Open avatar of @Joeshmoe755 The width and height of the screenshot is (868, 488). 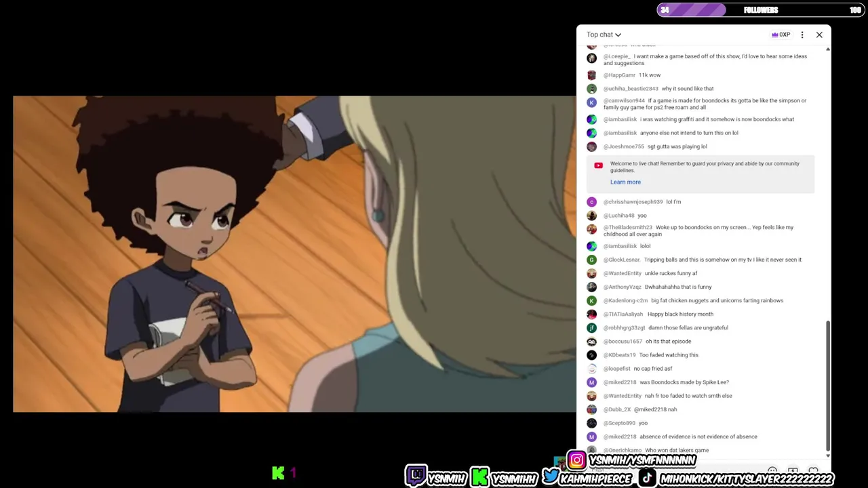tap(591, 146)
